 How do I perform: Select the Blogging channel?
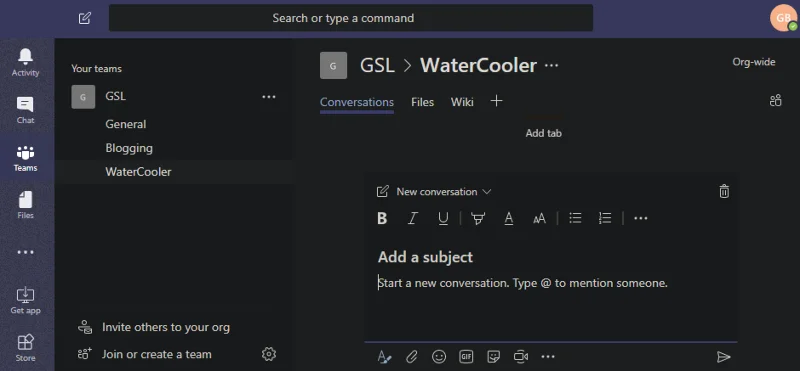[x=173, y=148]
